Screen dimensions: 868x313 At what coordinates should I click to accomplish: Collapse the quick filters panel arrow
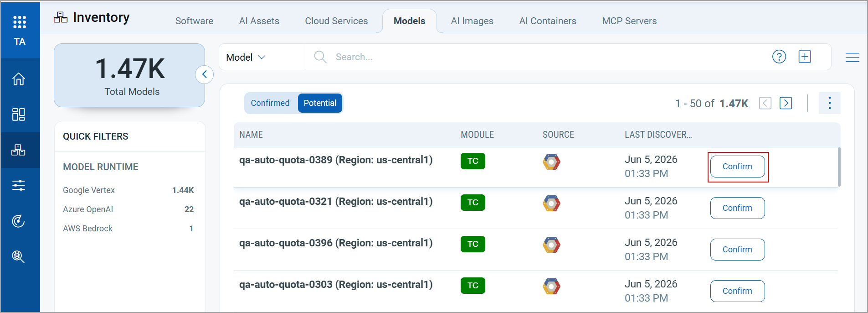(205, 74)
